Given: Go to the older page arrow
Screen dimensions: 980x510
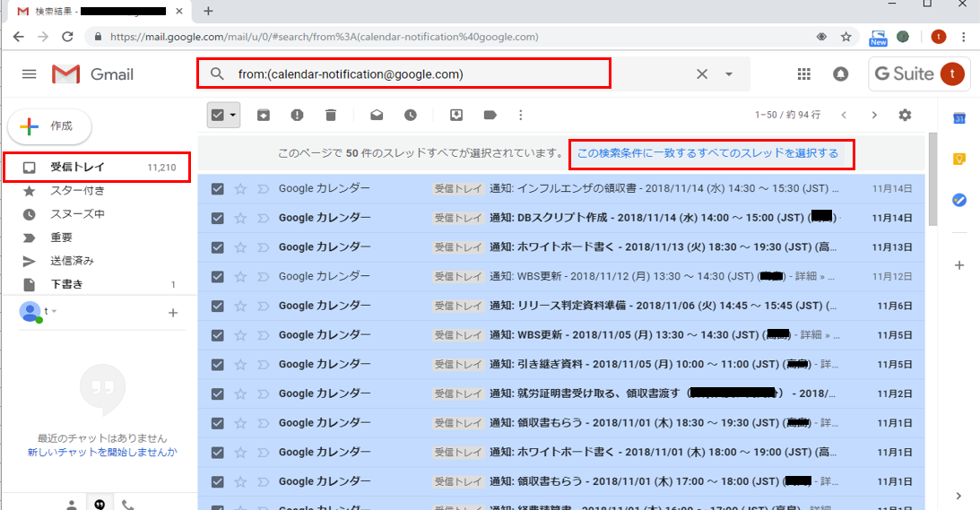Looking at the screenshot, I should [874, 115].
